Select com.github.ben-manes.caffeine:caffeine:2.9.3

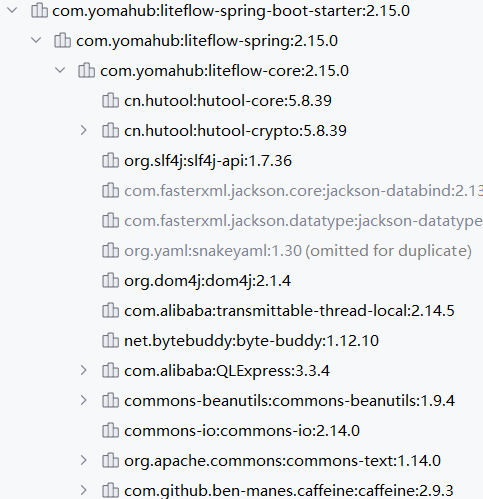point(289,491)
